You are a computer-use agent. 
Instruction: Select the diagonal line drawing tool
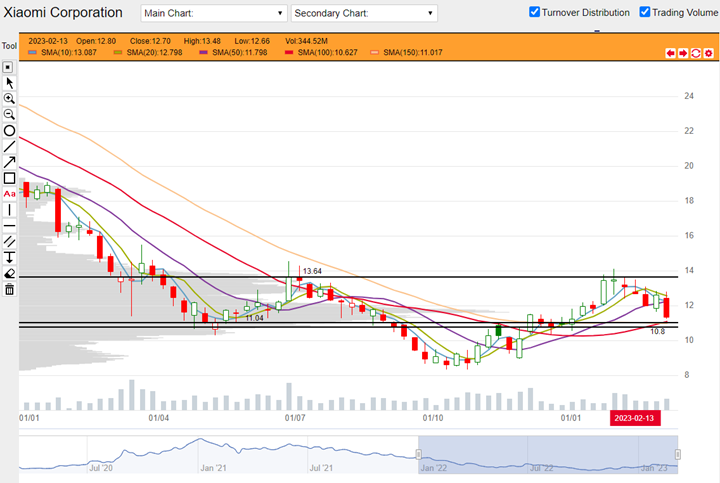coord(9,146)
